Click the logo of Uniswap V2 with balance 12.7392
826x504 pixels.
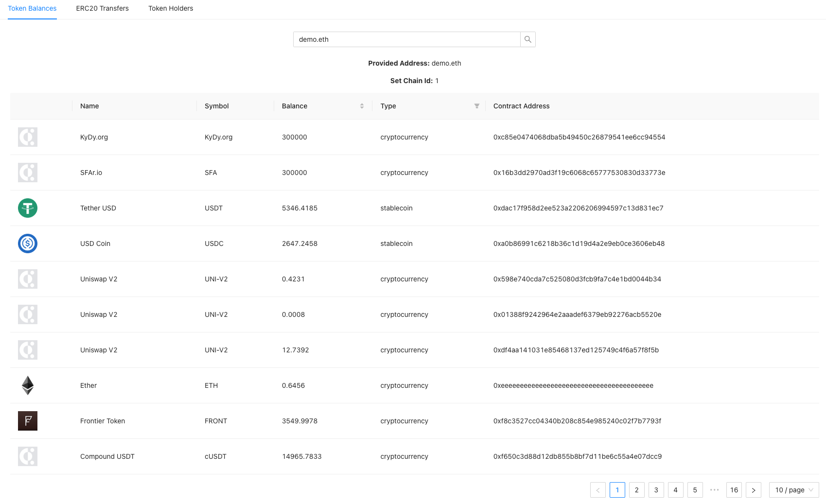pyautogui.click(x=28, y=350)
